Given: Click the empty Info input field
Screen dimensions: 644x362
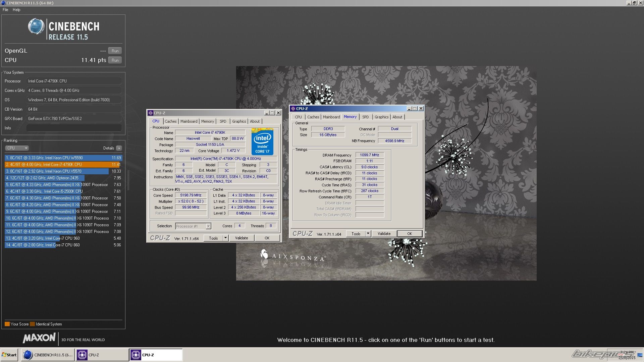Looking at the screenshot, I should (x=74, y=128).
